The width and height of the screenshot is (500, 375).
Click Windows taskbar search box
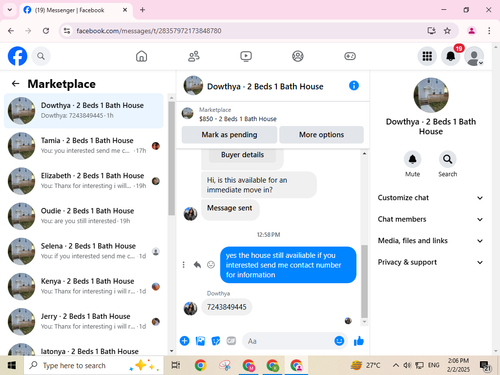[94, 365]
